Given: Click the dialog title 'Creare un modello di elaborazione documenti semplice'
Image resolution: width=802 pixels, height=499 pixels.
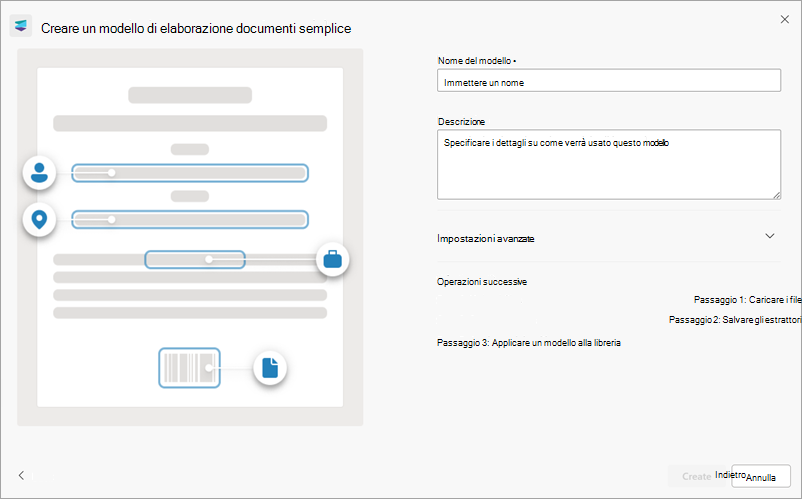Looking at the screenshot, I should click(x=196, y=29).
